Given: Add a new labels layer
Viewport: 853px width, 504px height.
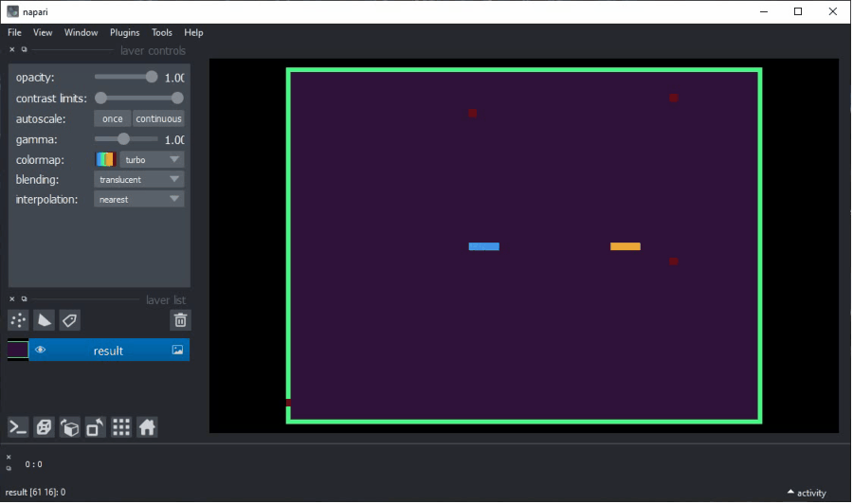Looking at the screenshot, I should 69,320.
